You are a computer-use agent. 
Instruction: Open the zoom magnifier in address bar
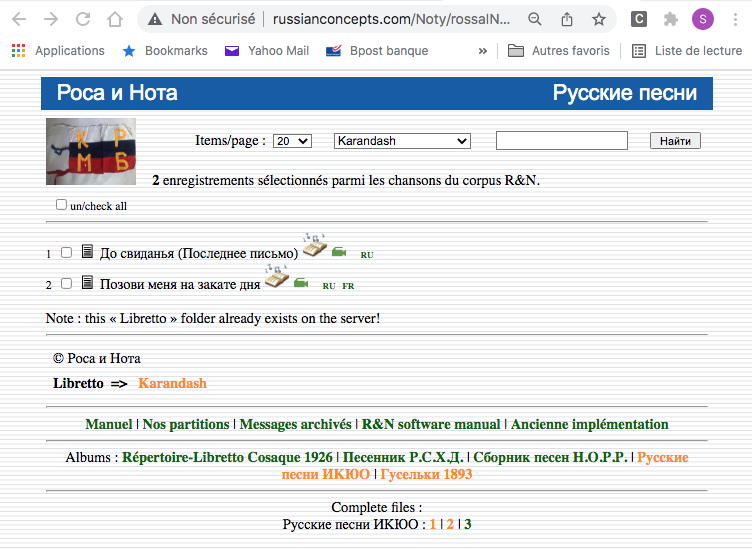535,19
